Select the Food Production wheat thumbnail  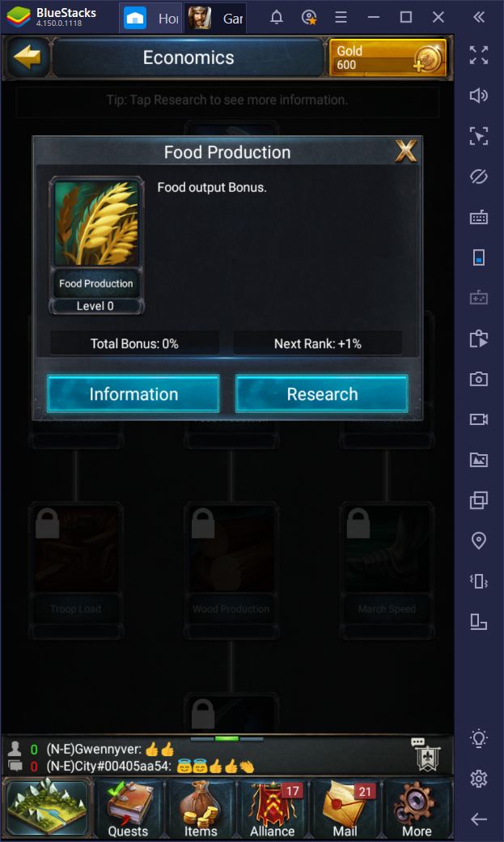click(x=96, y=224)
